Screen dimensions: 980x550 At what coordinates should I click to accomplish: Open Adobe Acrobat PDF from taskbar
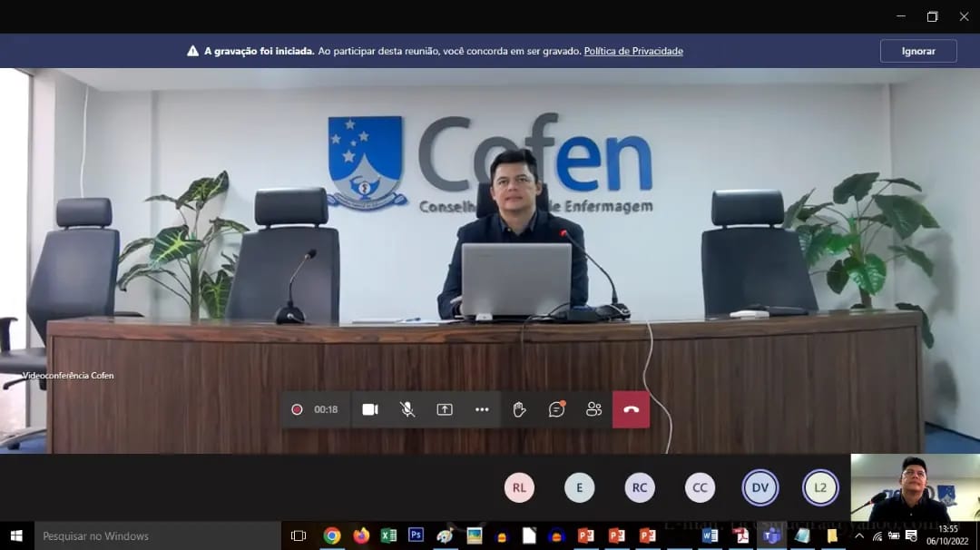[741, 535]
